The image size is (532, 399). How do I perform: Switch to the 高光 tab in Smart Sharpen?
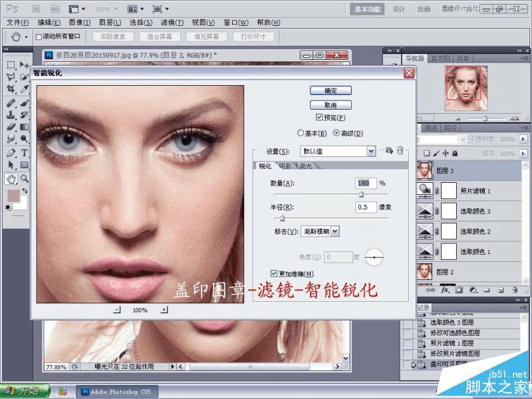(x=306, y=166)
